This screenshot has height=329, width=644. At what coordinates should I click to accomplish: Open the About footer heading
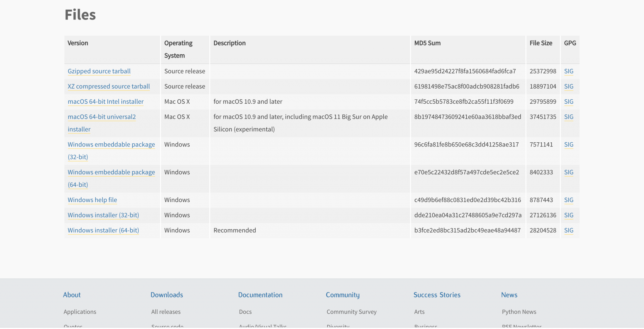pyautogui.click(x=72, y=295)
